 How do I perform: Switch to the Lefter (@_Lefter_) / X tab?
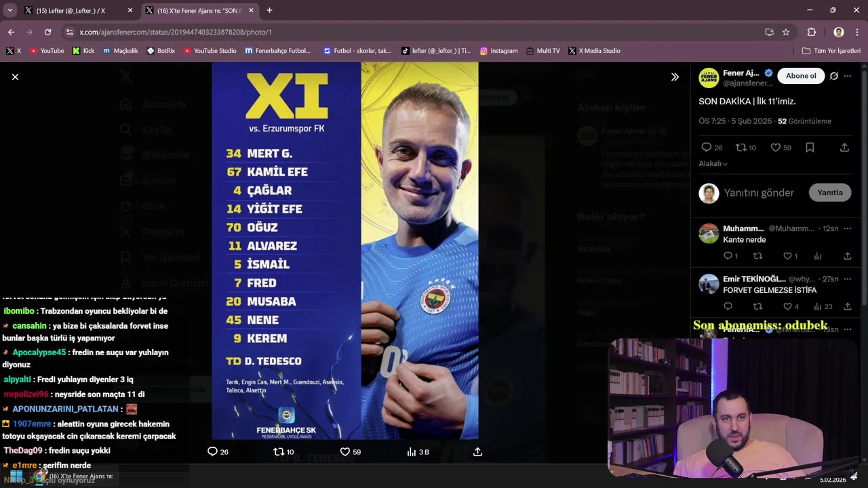(71, 10)
